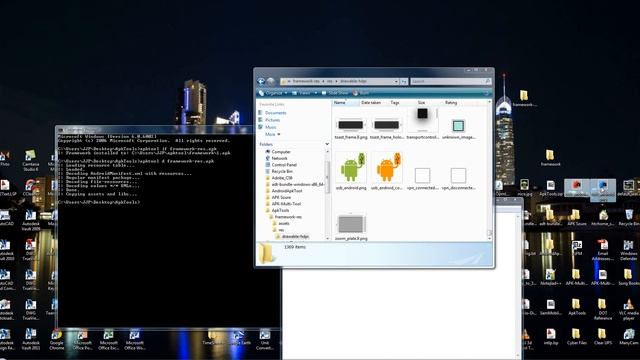Select Autodesk Vault 2011 desktop icon

pos(31,340)
